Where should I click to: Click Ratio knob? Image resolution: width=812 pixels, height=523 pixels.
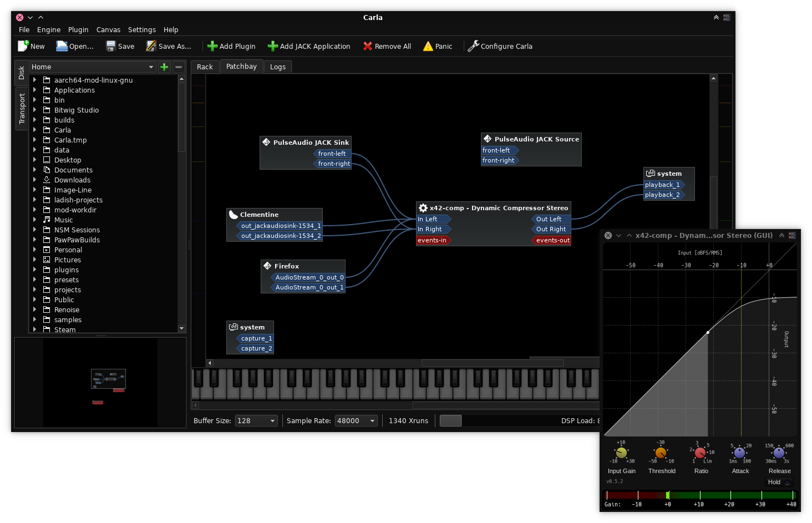coord(701,453)
